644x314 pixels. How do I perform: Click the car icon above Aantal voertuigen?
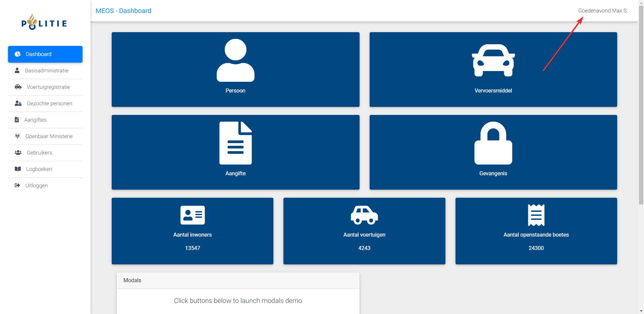(364, 215)
